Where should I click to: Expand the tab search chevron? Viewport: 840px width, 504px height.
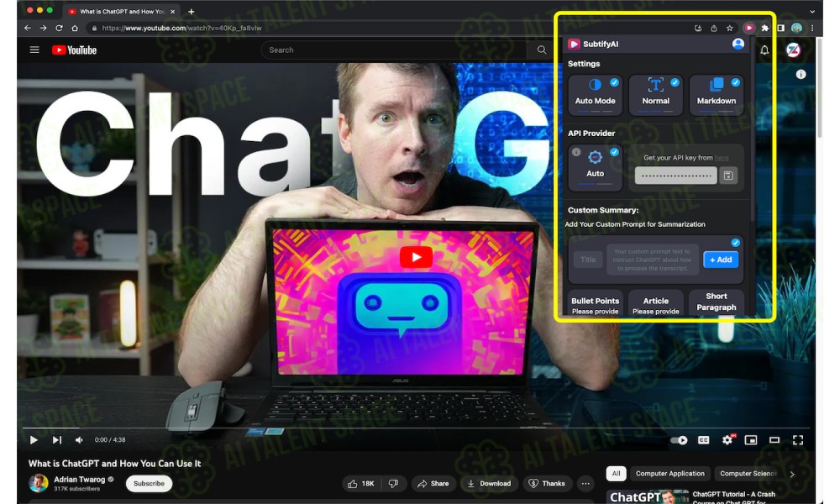click(812, 11)
